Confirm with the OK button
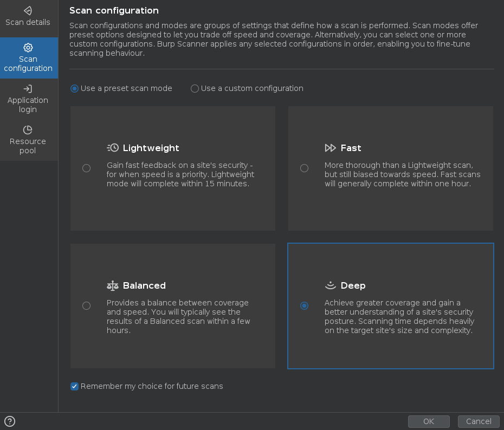The image size is (504, 430). [x=429, y=421]
